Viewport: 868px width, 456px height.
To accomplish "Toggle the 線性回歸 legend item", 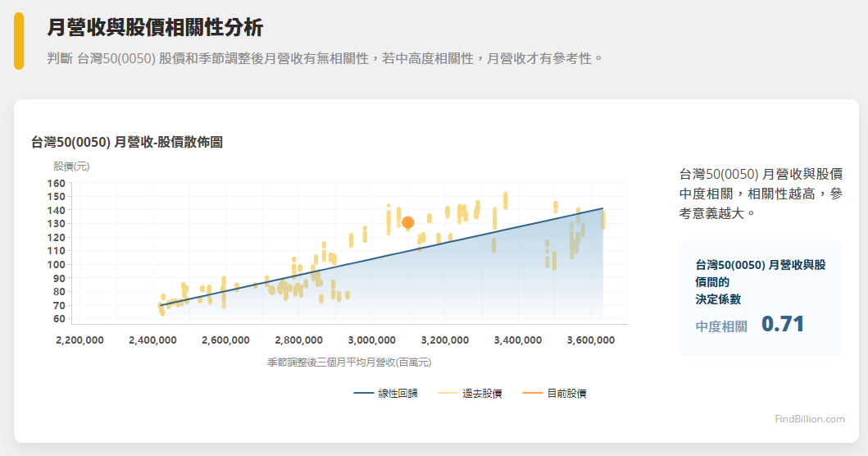I will [x=386, y=394].
